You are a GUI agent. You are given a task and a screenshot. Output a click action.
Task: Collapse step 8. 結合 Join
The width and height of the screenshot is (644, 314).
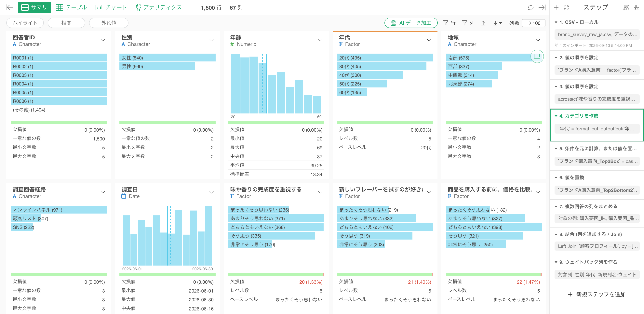click(x=556, y=234)
